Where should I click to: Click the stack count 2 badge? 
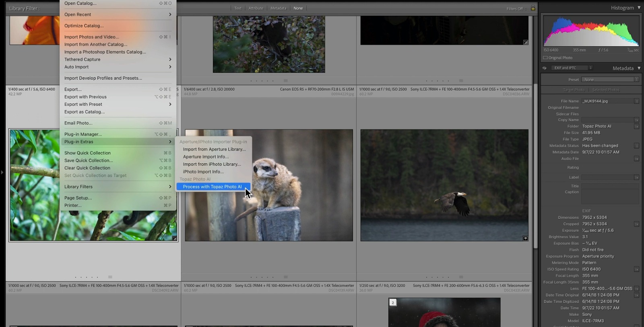click(x=393, y=302)
